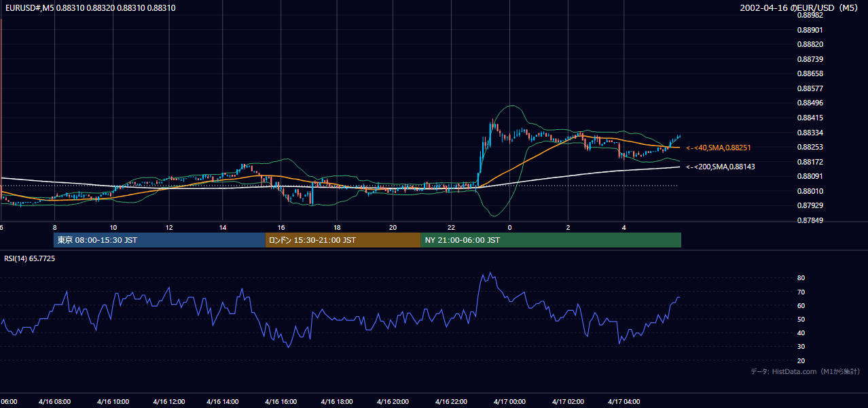
Task: Click the '<-<200,SMA,0.88143' white label
Action: [721, 167]
